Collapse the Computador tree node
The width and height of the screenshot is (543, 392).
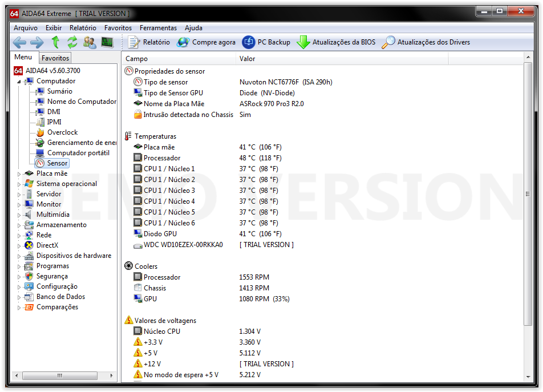(x=19, y=82)
